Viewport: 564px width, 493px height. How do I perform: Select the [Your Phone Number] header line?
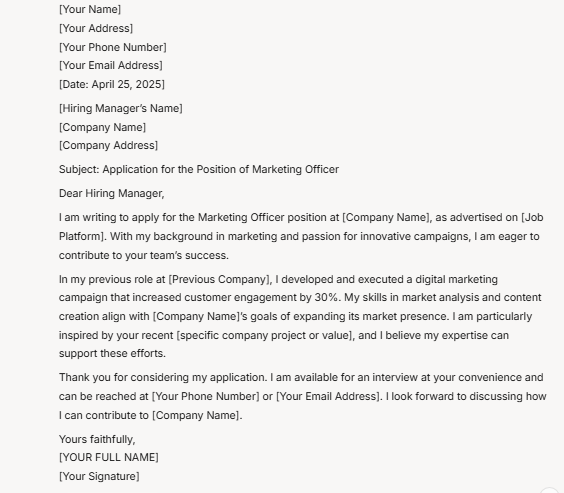pyautogui.click(x=113, y=47)
